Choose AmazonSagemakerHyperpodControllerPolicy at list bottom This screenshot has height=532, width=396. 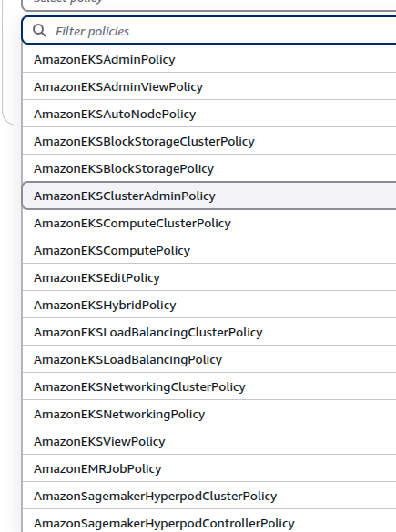click(x=209, y=521)
